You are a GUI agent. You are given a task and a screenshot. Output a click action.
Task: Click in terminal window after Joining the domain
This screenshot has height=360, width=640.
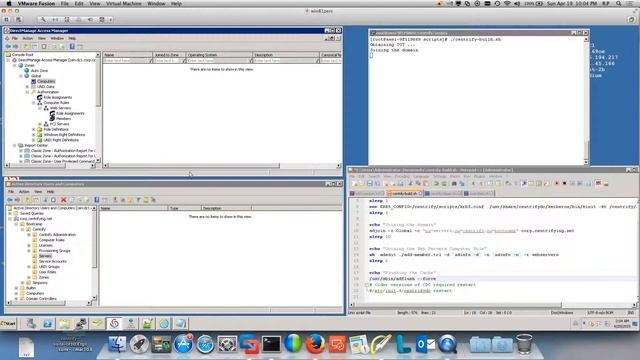[371, 56]
